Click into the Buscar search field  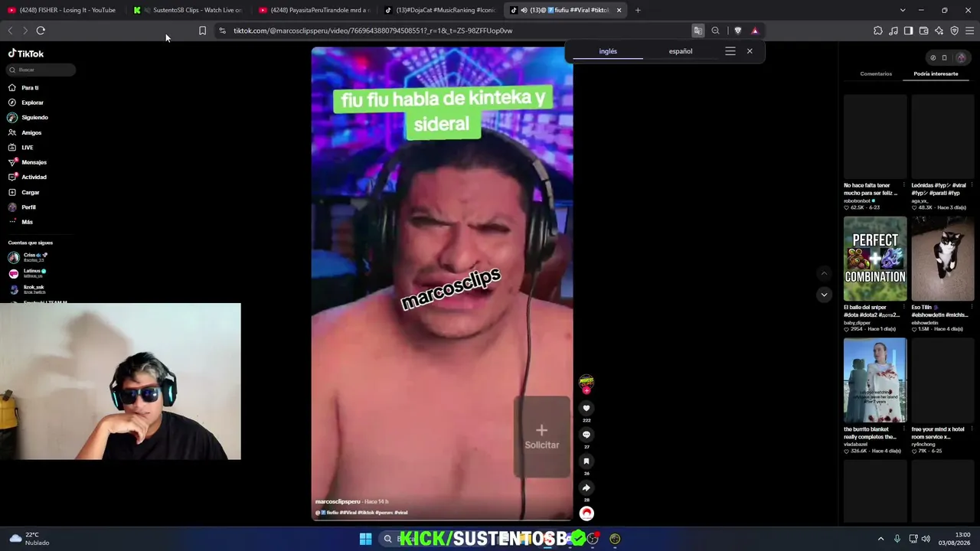(x=42, y=70)
